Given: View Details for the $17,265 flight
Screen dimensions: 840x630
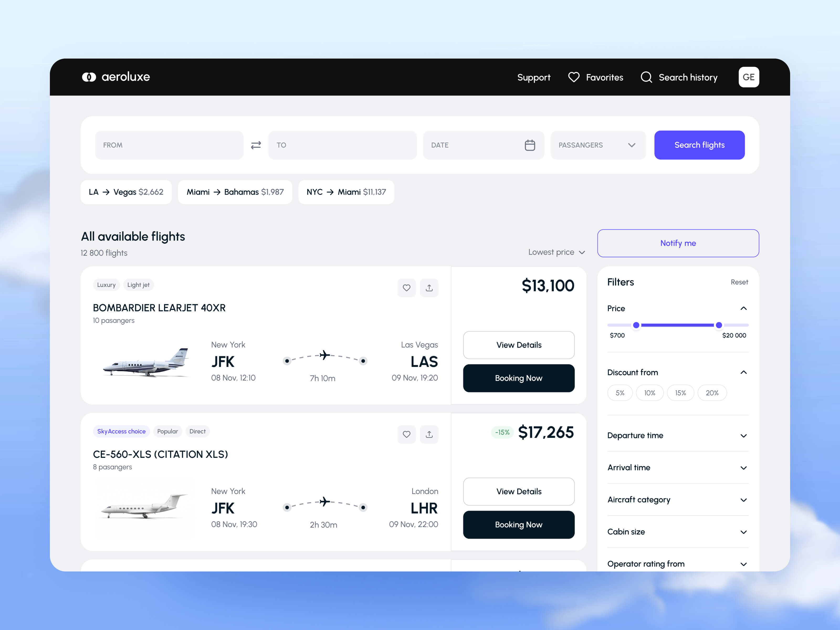Looking at the screenshot, I should pyautogui.click(x=519, y=491).
